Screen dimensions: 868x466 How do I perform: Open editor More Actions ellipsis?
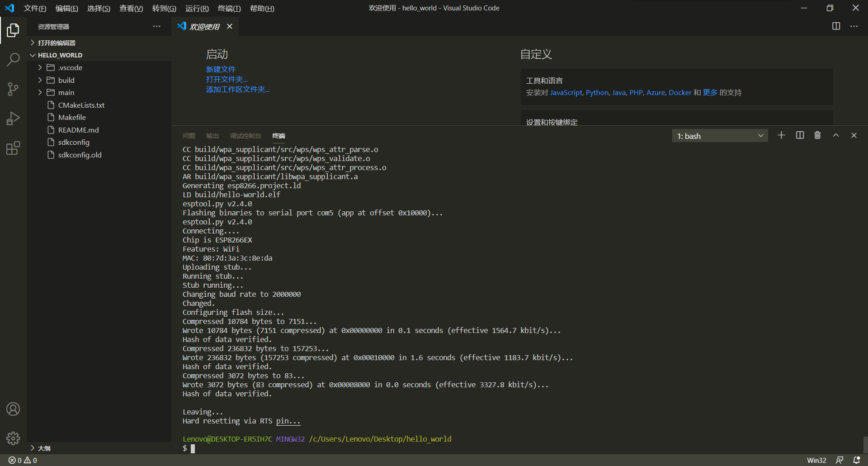point(854,26)
